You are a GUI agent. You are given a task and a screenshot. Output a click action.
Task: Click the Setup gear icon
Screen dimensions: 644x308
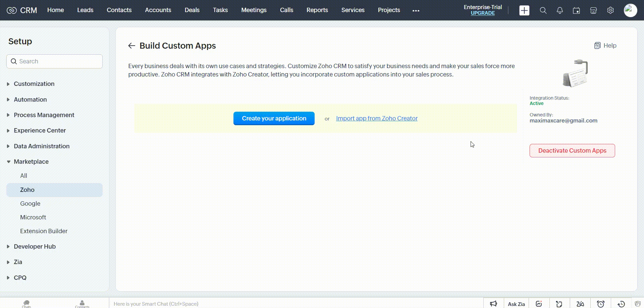point(610,10)
